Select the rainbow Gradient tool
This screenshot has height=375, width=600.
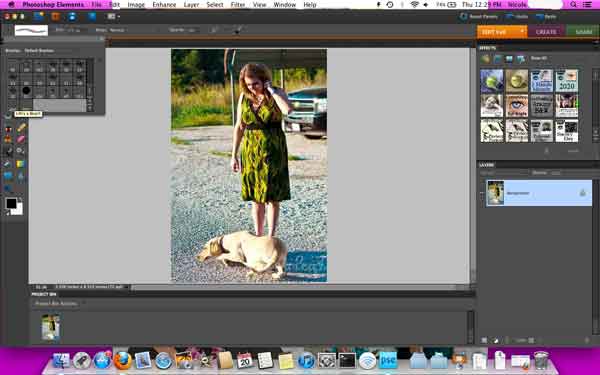coord(21,164)
